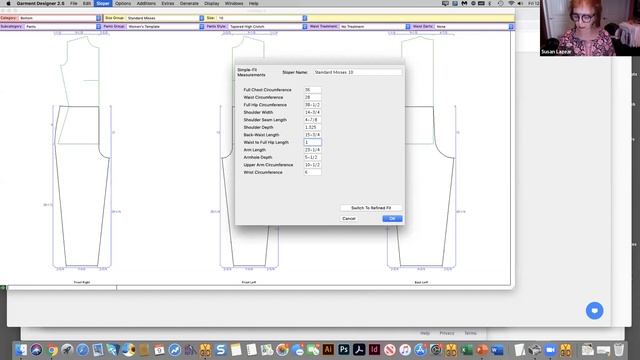Open the Waist Treatment dropdown
Image resolution: width=640 pixels, height=360 pixels.
point(408,27)
